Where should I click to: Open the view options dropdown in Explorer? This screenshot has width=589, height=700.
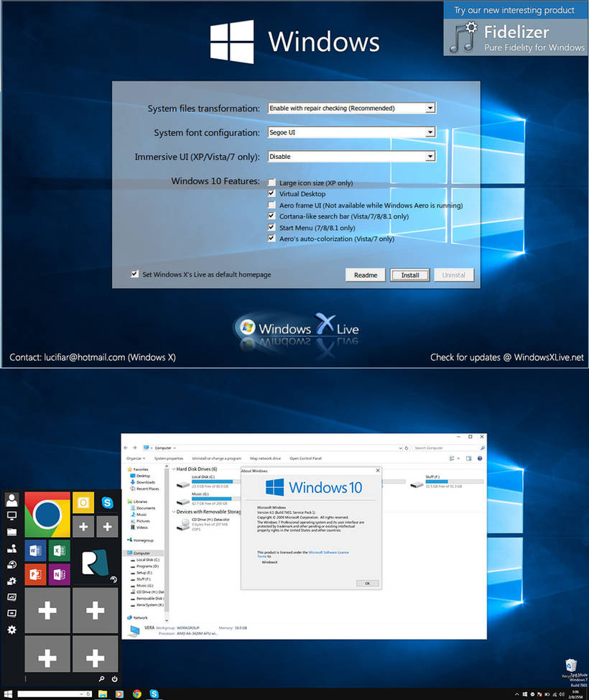click(x=458, y=459)
